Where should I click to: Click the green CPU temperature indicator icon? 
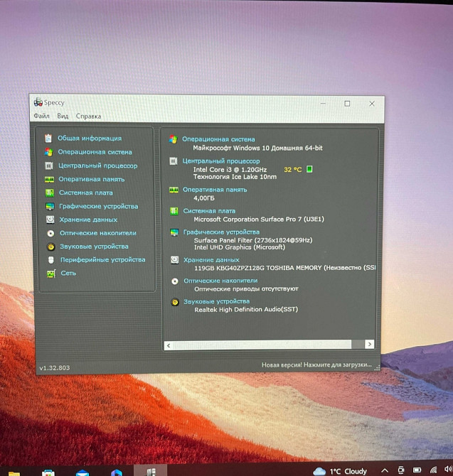click(x=309, y=170)
